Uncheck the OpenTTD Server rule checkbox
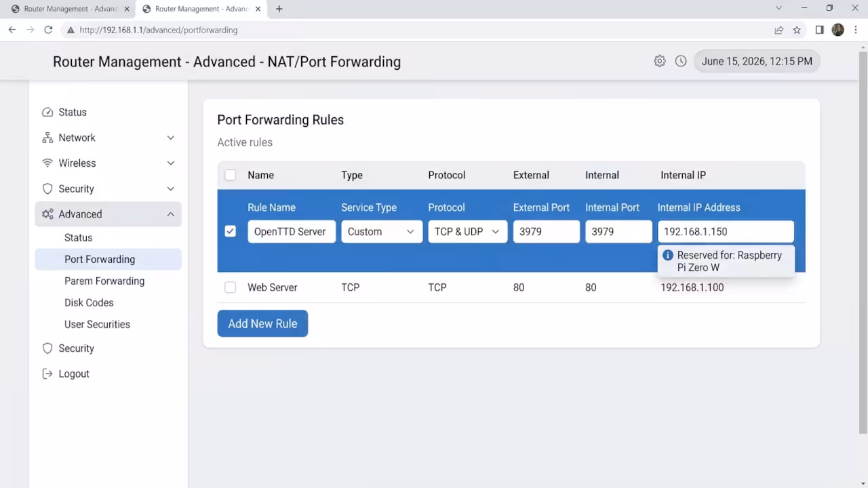 point(231,231)
